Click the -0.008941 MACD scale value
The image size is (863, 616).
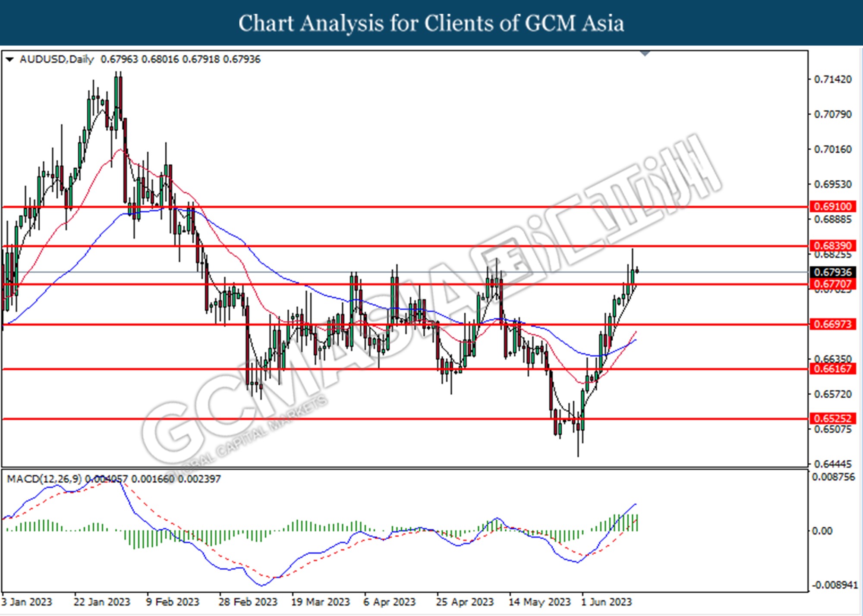835,585
